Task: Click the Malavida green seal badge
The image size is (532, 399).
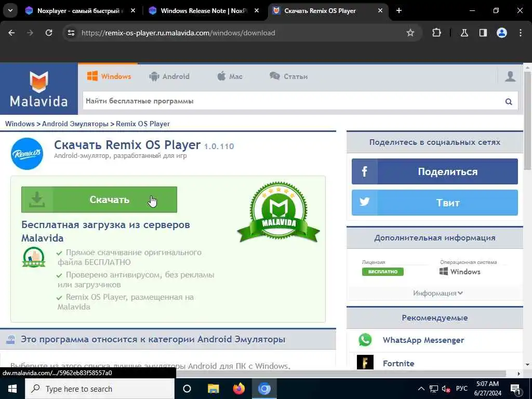Action: click(x=278, y=212)
